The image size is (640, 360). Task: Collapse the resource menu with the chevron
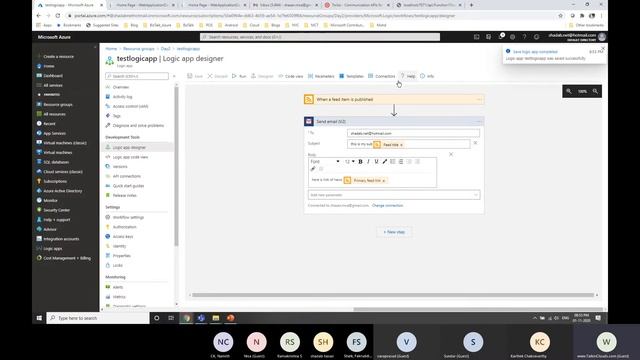pyautogui.click(x=174, y=76)
